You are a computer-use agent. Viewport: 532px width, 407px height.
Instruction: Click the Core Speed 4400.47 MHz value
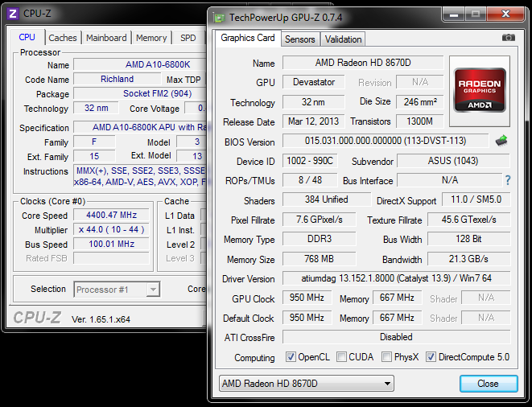pos(111,215)
